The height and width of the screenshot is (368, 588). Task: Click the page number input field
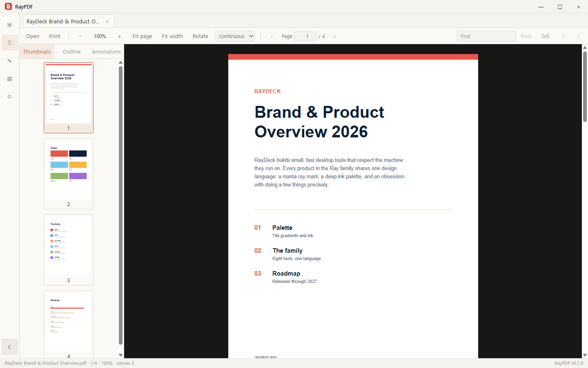[305, 36]
